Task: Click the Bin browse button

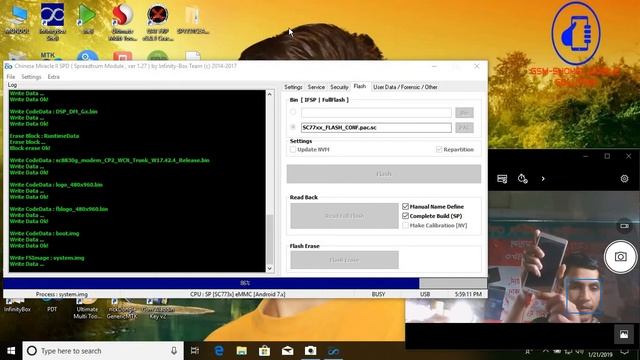Action: click(x=464, y=112)
